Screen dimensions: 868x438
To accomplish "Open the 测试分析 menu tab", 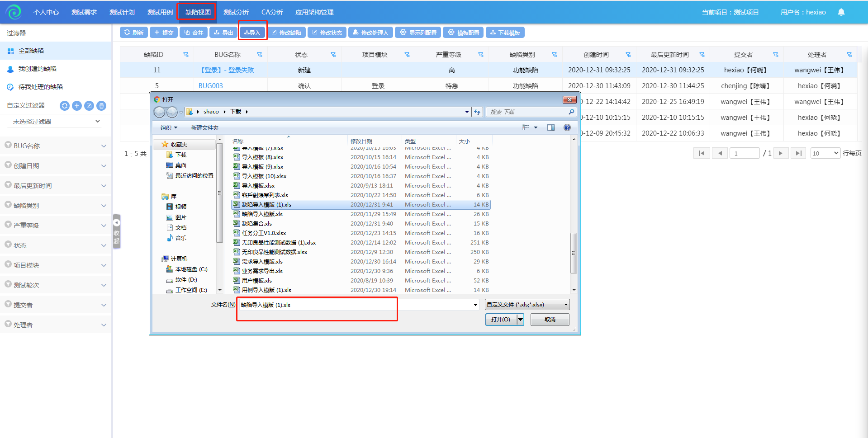I will click(236, 12).
